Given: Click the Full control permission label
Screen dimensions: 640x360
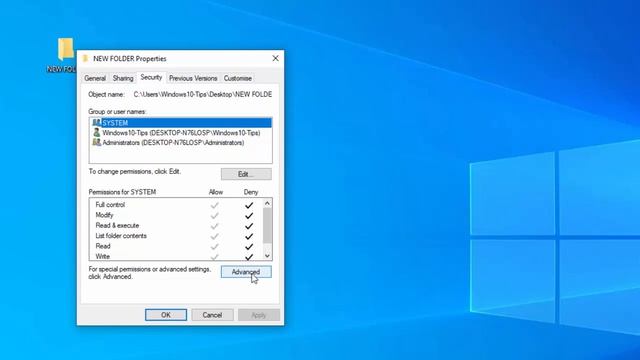Looking at the screenshot, I should pyautogui.click(x=110, y=204).
